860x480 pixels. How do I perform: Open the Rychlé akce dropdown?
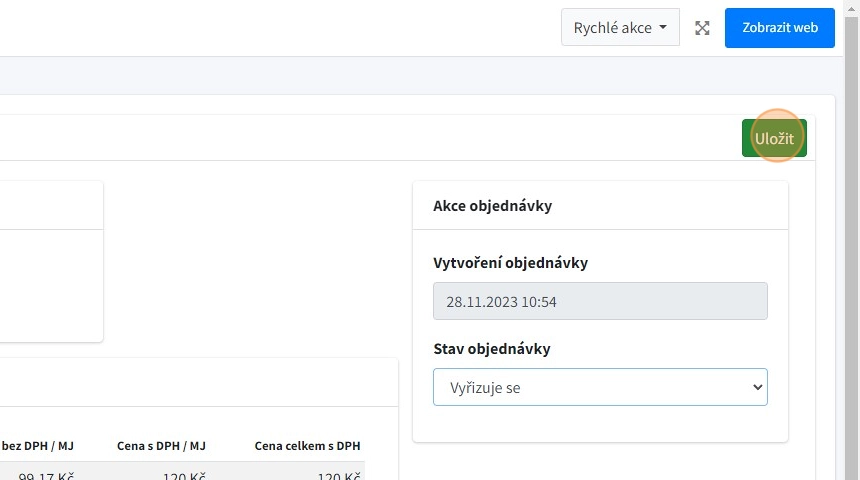pos(619,28)
